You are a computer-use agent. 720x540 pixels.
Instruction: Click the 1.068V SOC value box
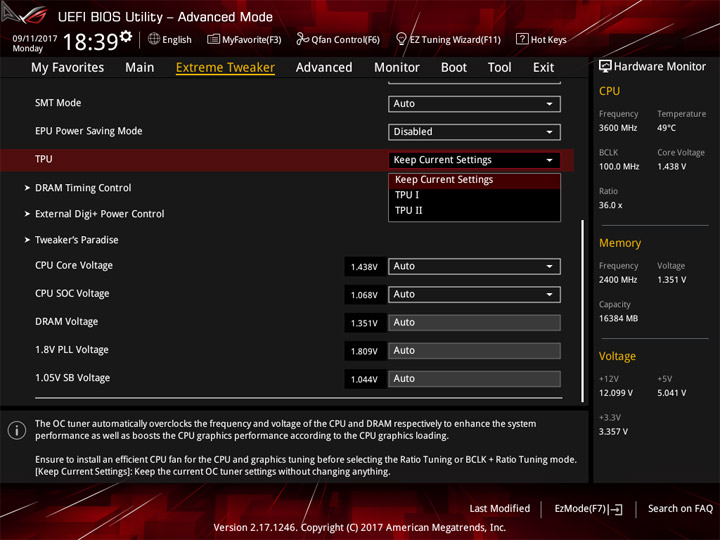pyautogui.click(x=365, y=295)
